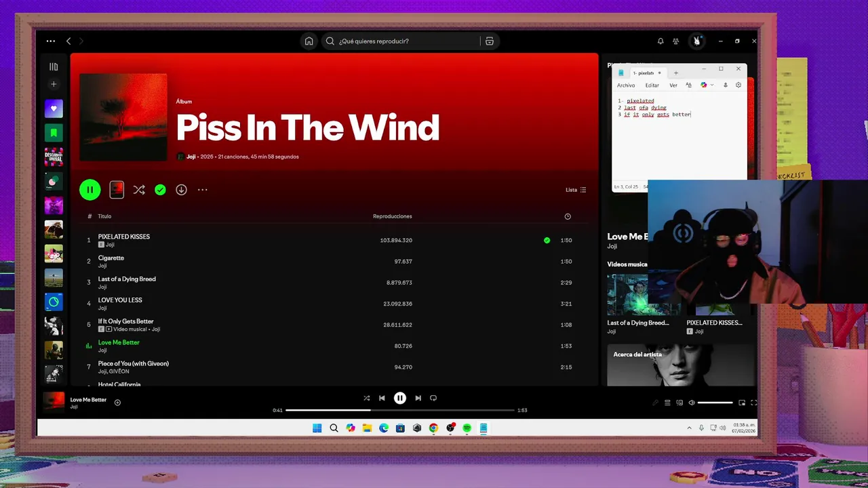The width and height of the screenshot is (868, 488).
Task: Pause playback in the bottom player
Action: (x=400, y=398)
